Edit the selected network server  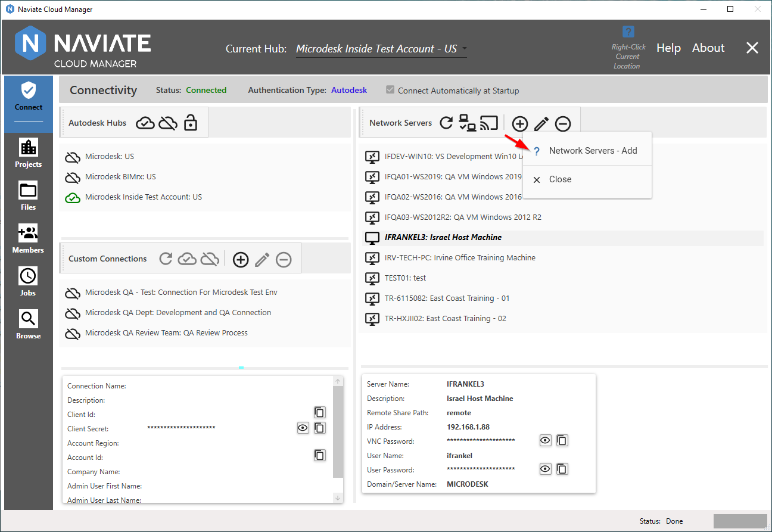coord(541,123)
